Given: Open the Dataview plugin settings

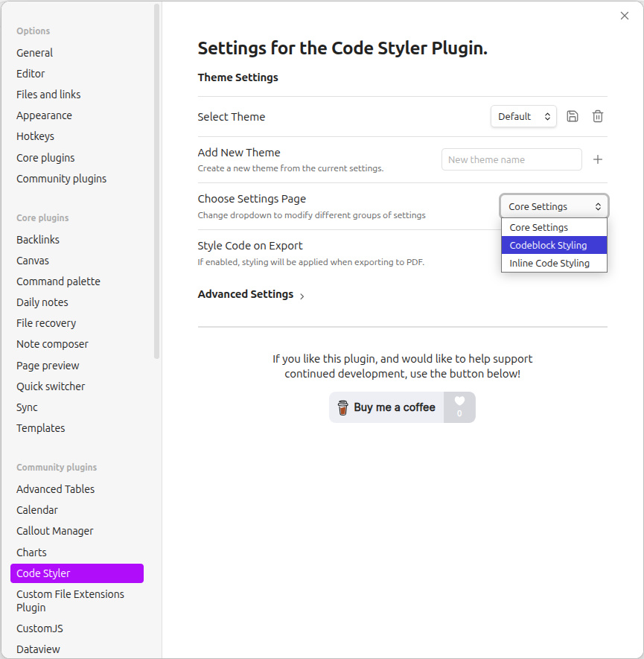Looking at the screenshot, I should coord(38,649).
